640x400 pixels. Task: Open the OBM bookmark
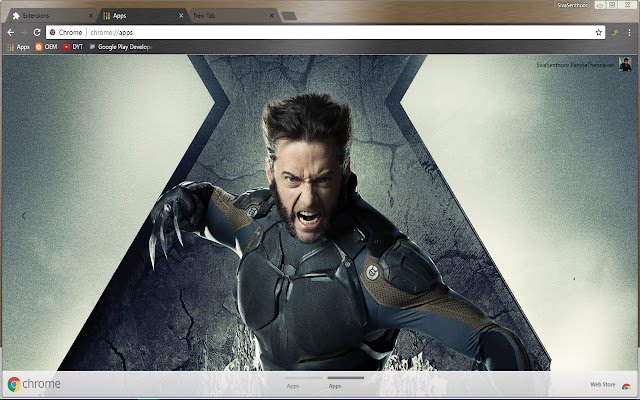pyautogui.click(x=46, y=47)
